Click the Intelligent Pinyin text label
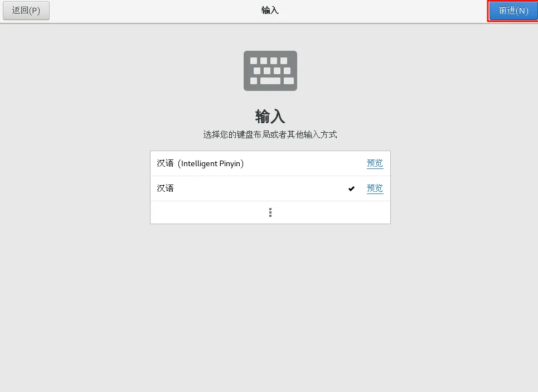This screenshot has height=392, width=538. (x=211, y=163)
